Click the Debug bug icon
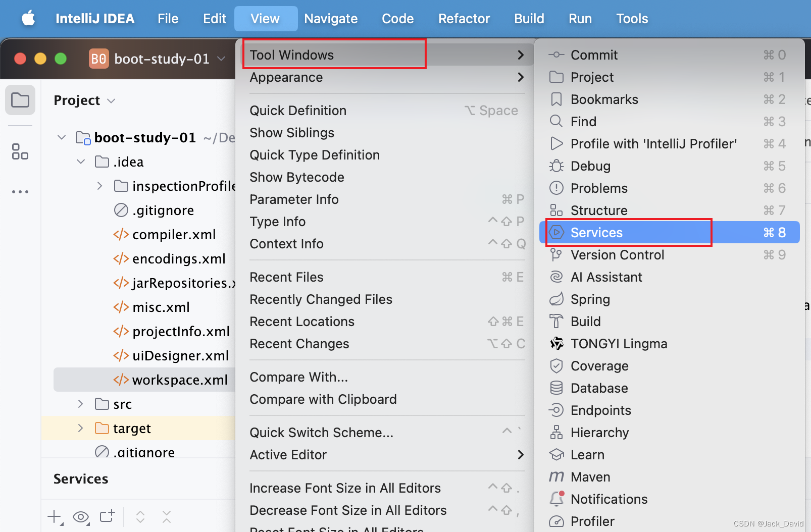 [556, 166]
